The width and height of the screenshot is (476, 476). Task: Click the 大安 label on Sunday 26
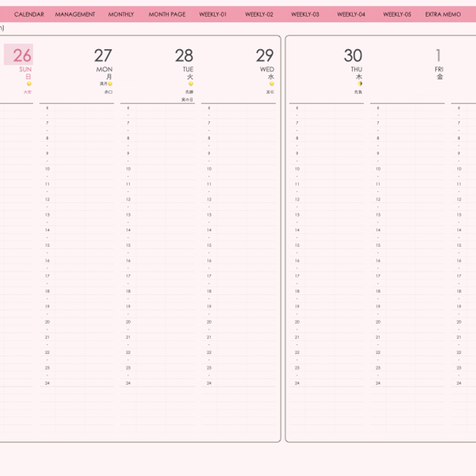27,92
